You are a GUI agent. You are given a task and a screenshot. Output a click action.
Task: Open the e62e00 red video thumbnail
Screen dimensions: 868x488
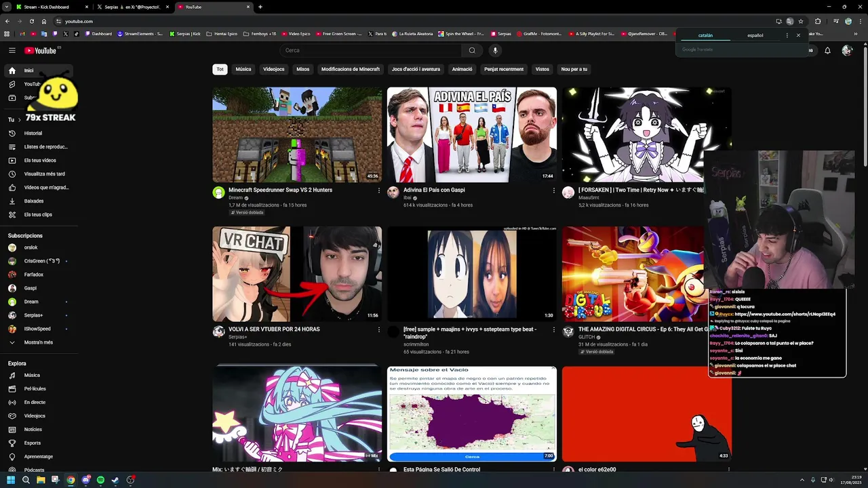[x=647, y=413]
